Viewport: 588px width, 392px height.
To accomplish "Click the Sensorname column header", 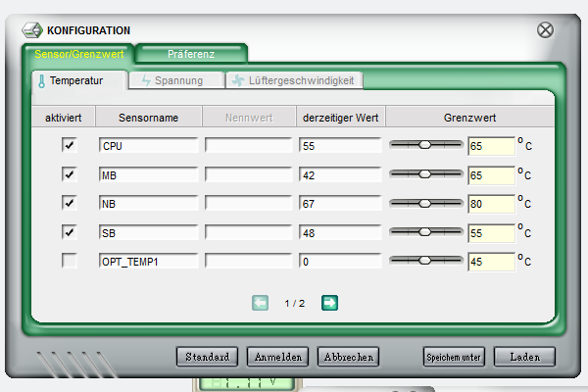I will click(149, 118).
